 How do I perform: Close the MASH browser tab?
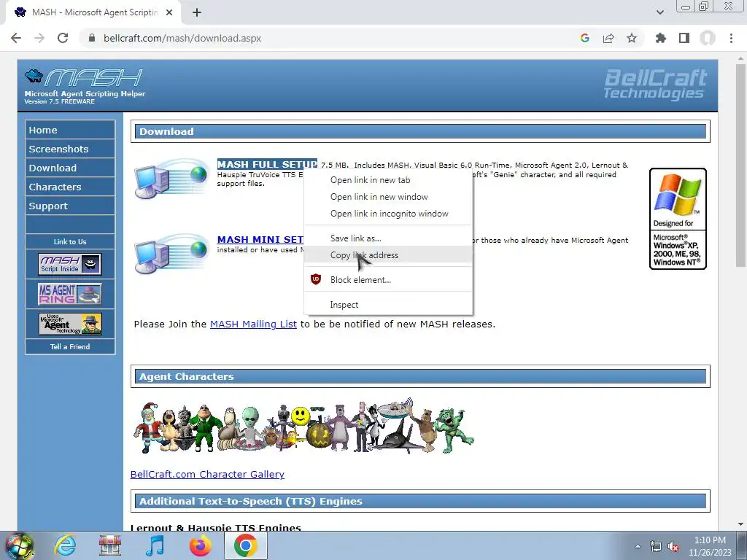[169, 12]
